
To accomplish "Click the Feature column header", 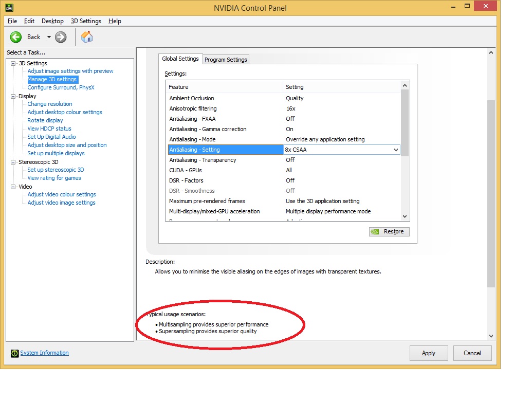I will [x=225, y=87].
